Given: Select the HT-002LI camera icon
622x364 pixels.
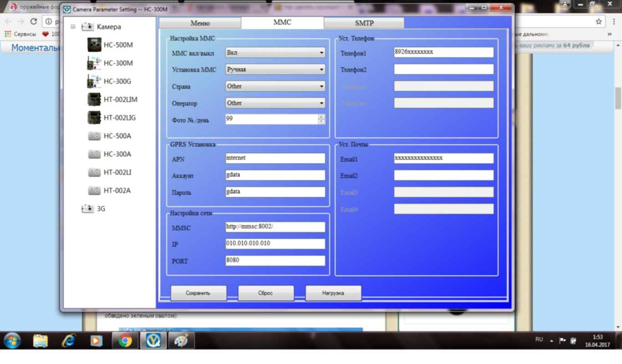Looking at the screenshot, I should pos(94,172).
